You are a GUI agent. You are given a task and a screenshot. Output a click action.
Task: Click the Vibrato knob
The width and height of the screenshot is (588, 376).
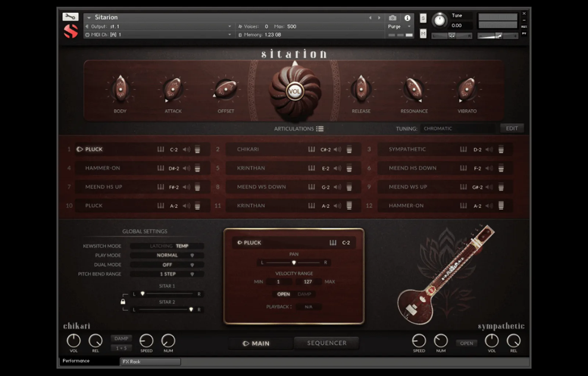coord(467,89)
